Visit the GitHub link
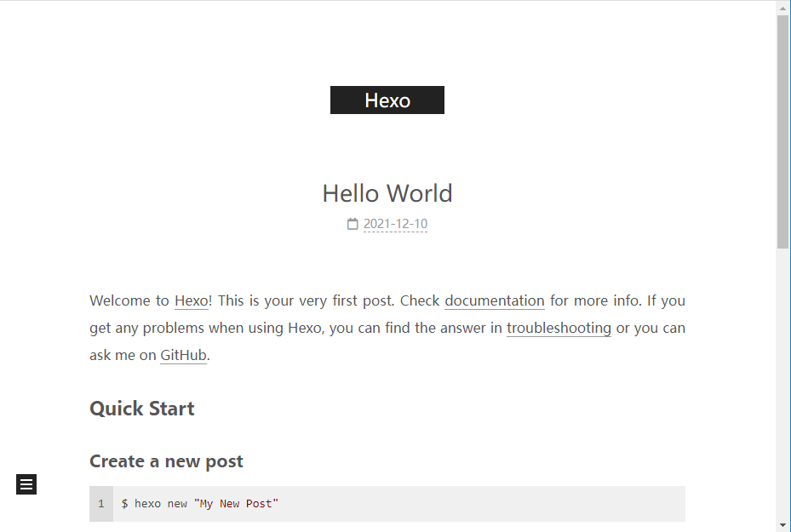Image resolution: width=791 pixels, height=532 pixels. [x=183, y=355]
